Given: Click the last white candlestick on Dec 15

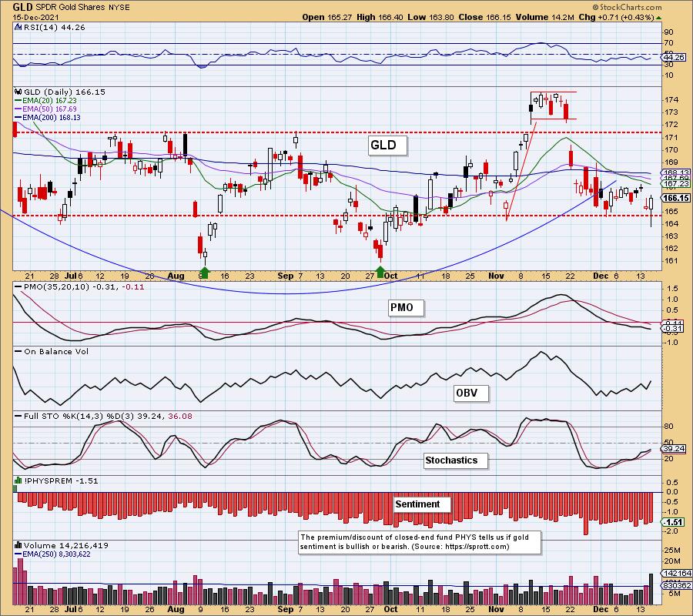Looking at the screenshot, I should pyautogui.click(x=651, y=210).
